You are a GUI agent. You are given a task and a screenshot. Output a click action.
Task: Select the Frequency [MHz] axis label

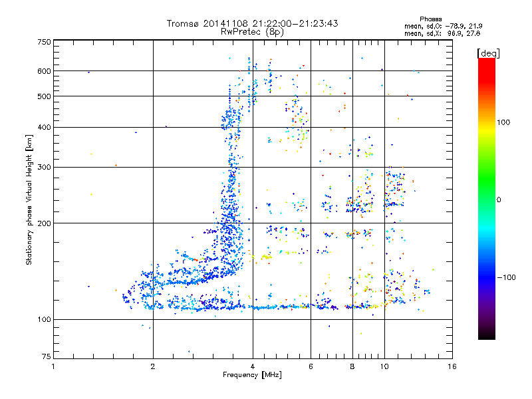[252, 375]
